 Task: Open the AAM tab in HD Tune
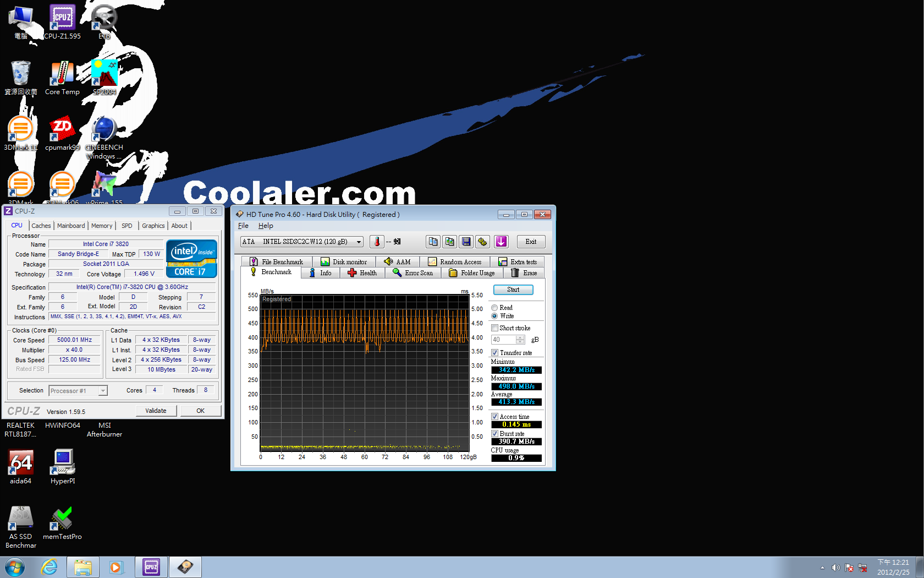pyautogui.click(x=398, y=262)
